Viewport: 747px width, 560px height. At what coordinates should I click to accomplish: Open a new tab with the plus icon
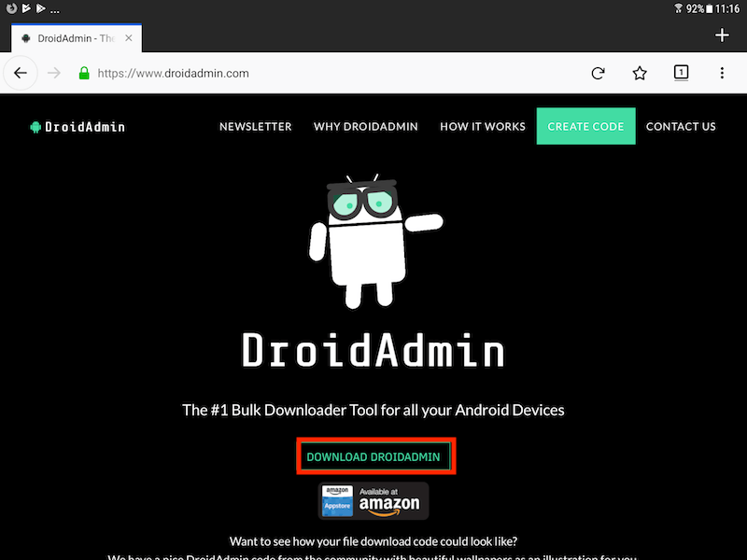722,35
